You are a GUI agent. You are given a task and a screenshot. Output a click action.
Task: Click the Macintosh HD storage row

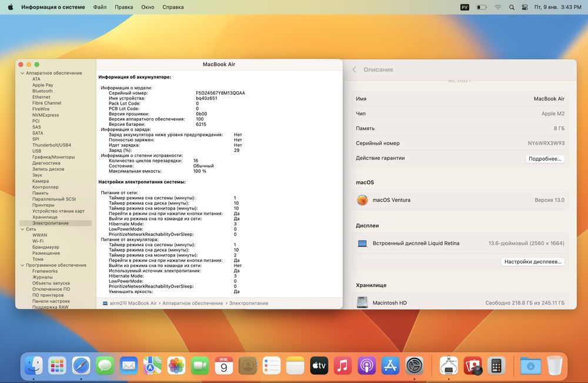tap(460, 302)
